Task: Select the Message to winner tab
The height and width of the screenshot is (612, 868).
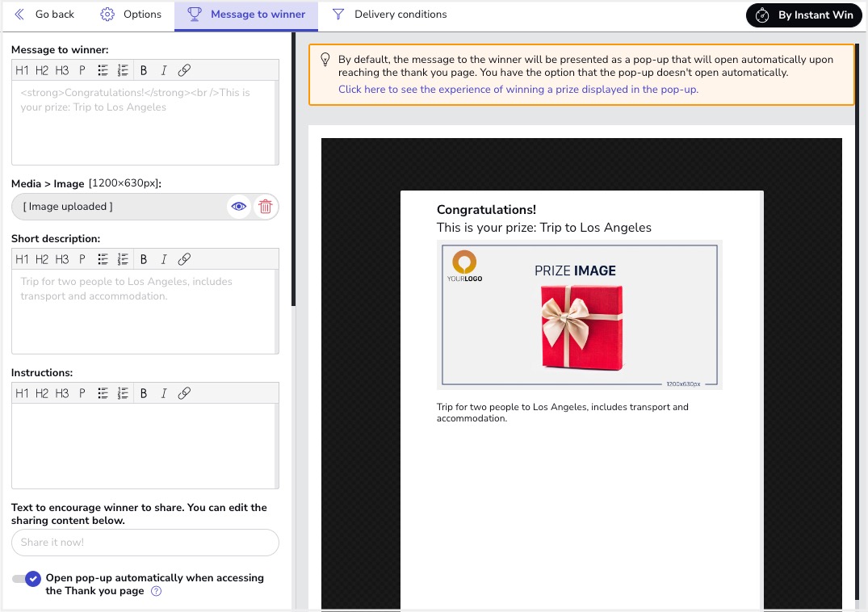Action: pyautogui.click(x=246, y=15)
